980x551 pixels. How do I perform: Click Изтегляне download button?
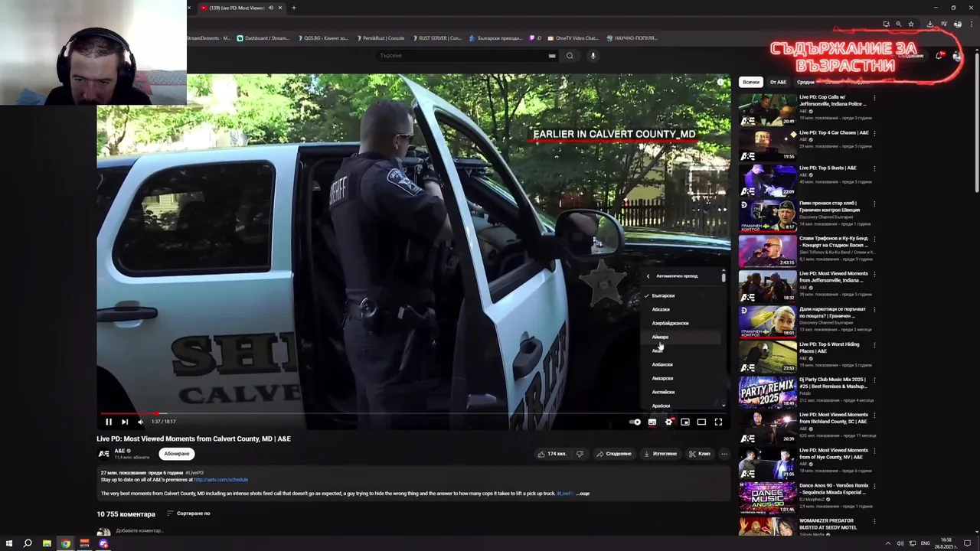660,454
